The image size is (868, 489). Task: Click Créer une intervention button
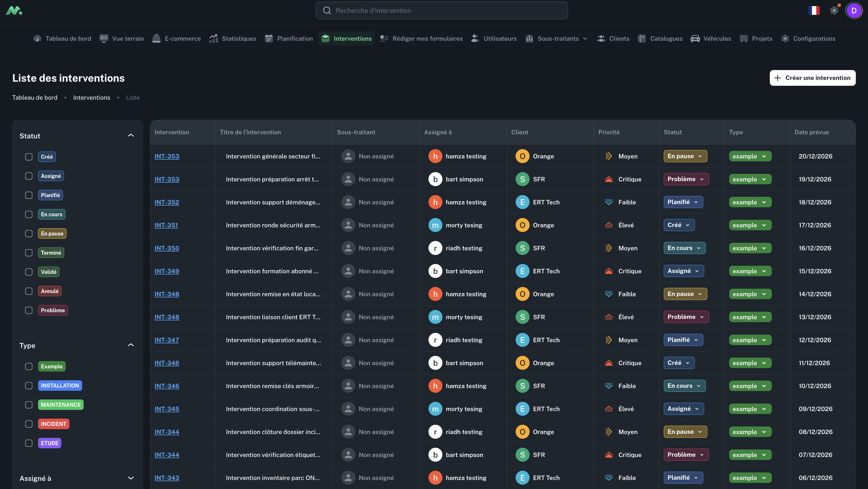(x=813, y=78)
